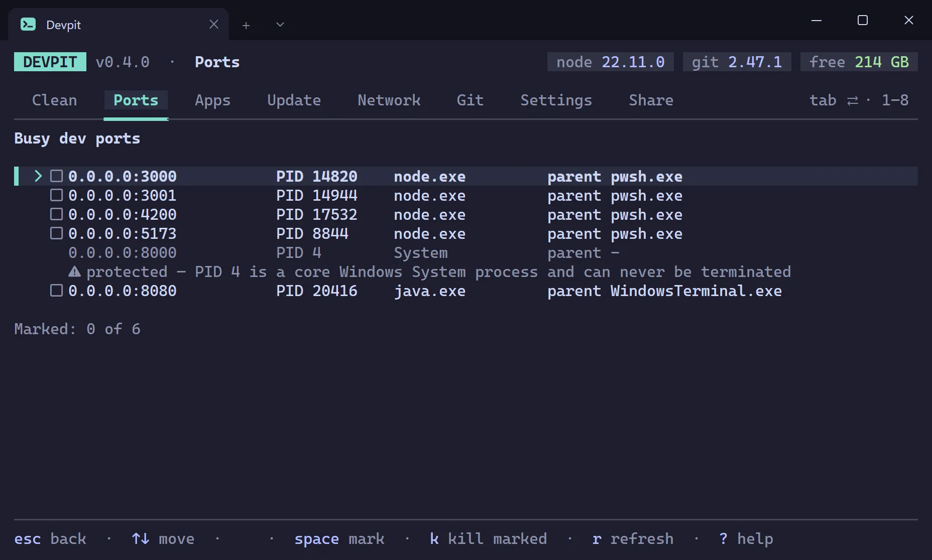The width and height of the screenshot is (932, 560).
Task: Click the java.exe process name
Action: (x=430, y=291)
